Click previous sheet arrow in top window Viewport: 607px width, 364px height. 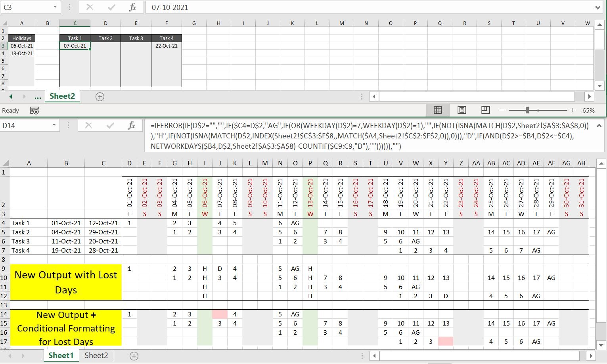point(11,96)
